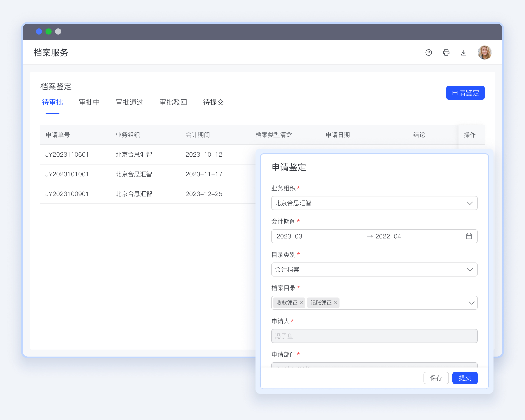Switch to the 审批通过 tab
Viewport: 525px width, 420px height.
pos(129,102)
